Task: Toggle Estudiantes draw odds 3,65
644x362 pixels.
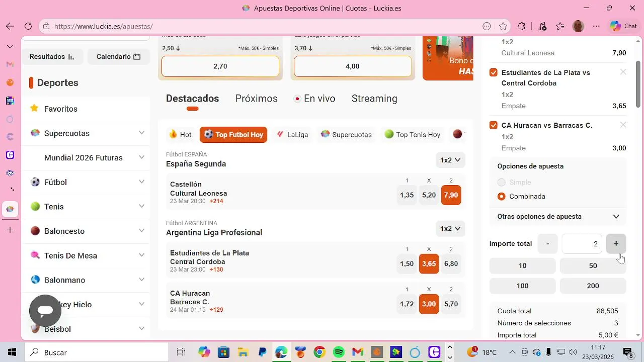Action: [x=429, y=263]
